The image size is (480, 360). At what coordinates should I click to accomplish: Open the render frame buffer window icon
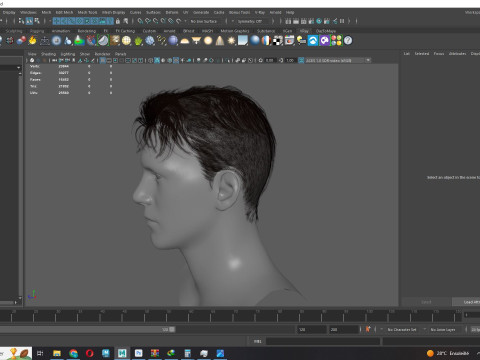point(289,41)
